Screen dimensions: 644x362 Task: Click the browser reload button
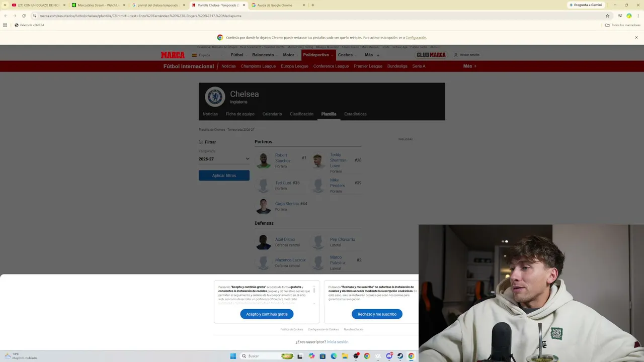tap(24, 16)
